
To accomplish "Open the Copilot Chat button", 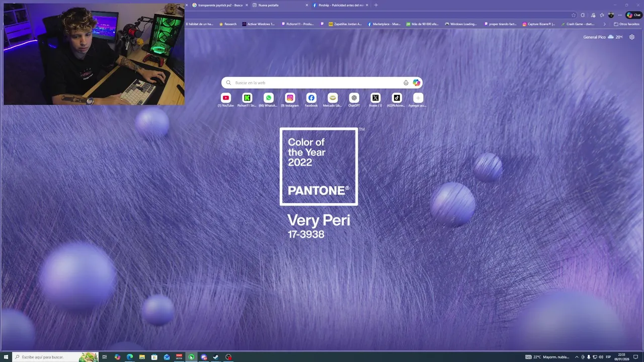I will pyautogui.click(x=633, y=15).
